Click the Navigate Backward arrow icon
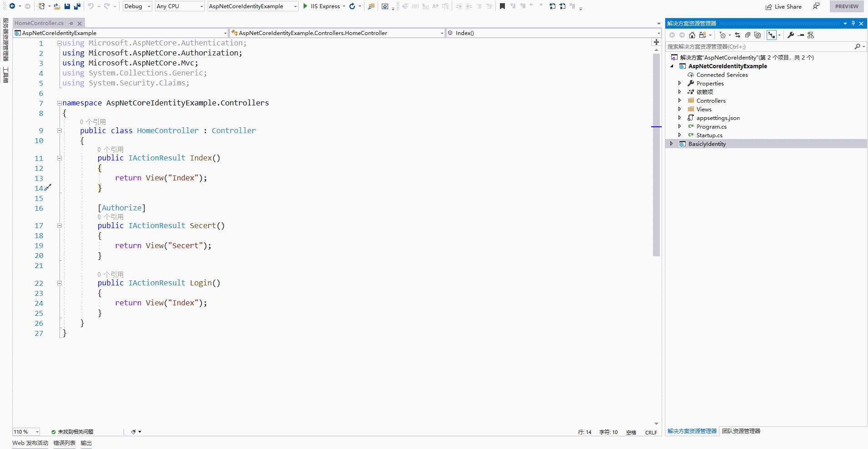Screen dimensions: 868x449 (12, 6)
